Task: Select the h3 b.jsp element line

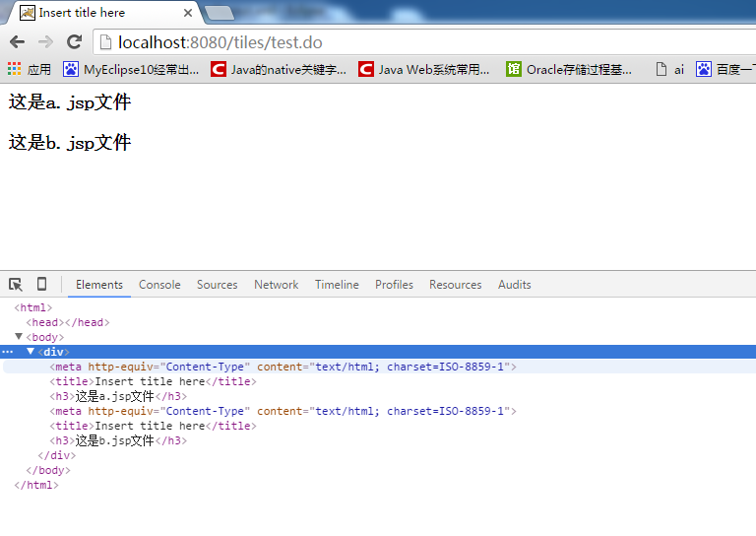Action: [118, 440]
